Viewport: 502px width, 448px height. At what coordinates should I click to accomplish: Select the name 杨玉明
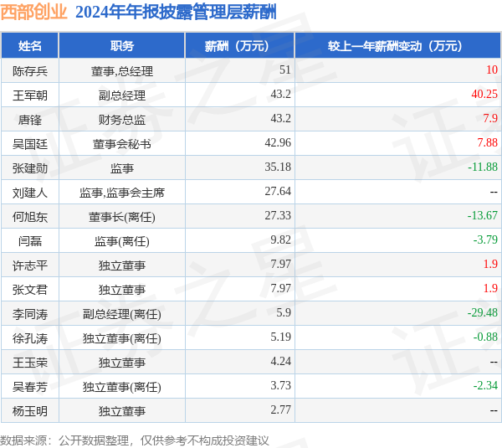(30, 411)
